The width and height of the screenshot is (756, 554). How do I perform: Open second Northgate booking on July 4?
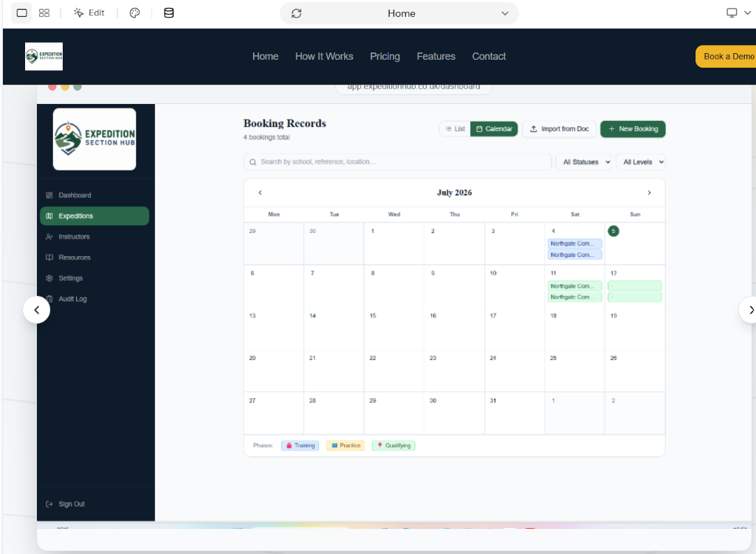[574, 255]
